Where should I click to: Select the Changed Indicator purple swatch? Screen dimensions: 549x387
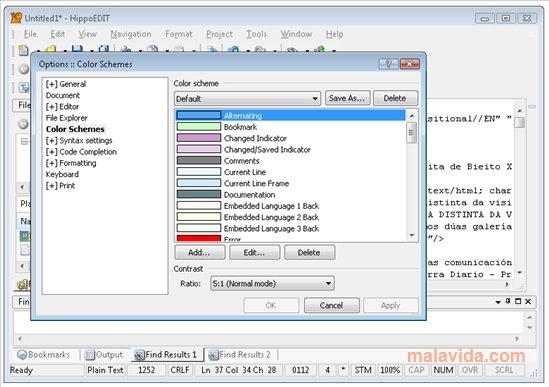coord(199,138)
